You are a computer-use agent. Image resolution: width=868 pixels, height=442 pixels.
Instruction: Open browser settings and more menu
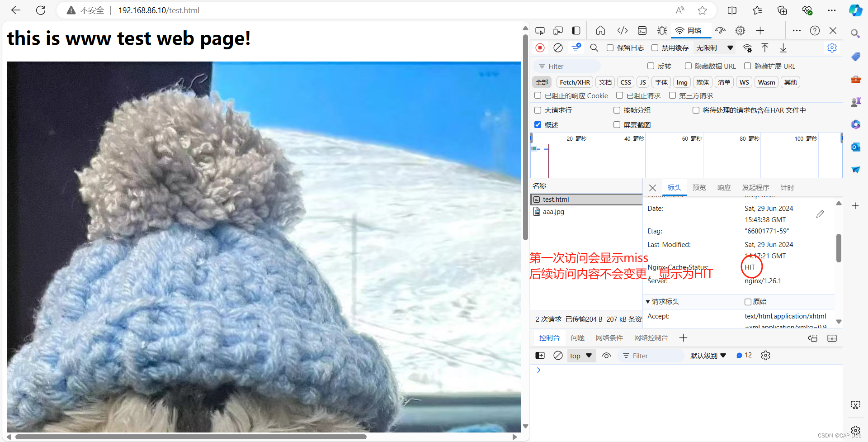pyautogui.click(x=832, y=10)
